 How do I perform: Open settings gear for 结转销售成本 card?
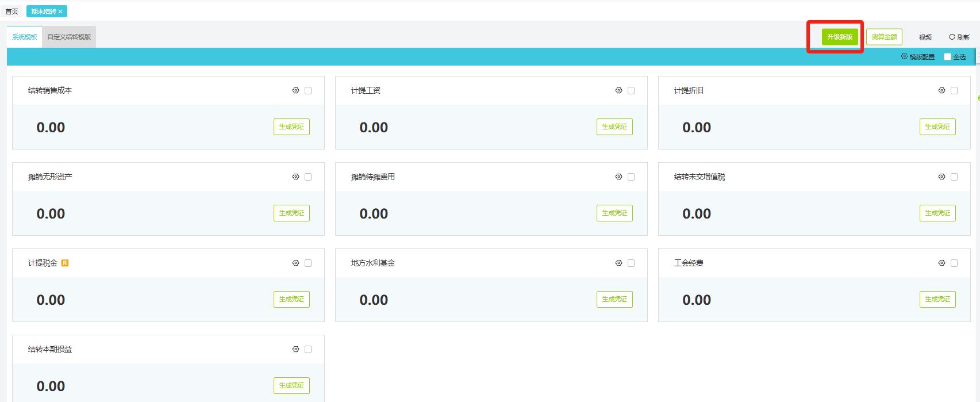[295, 90]
